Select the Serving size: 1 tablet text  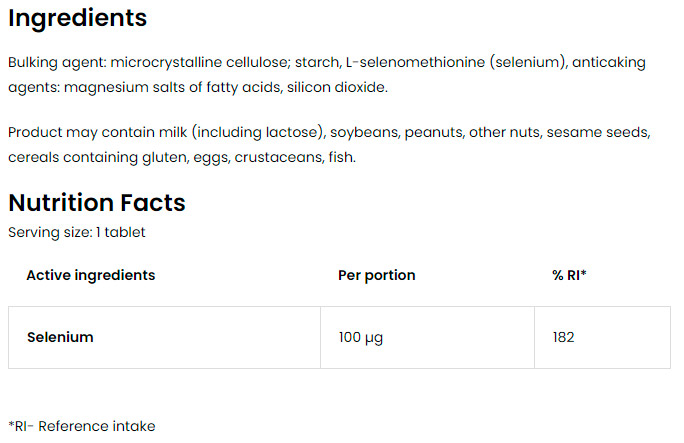tap(77, 232)
